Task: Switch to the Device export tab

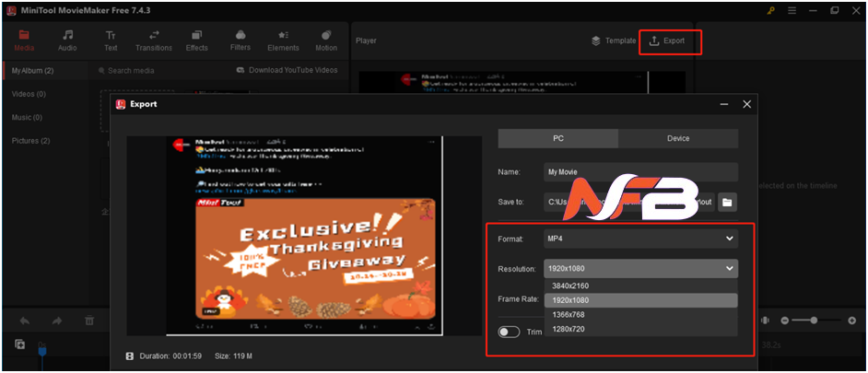Action: (x=677, y=138)
